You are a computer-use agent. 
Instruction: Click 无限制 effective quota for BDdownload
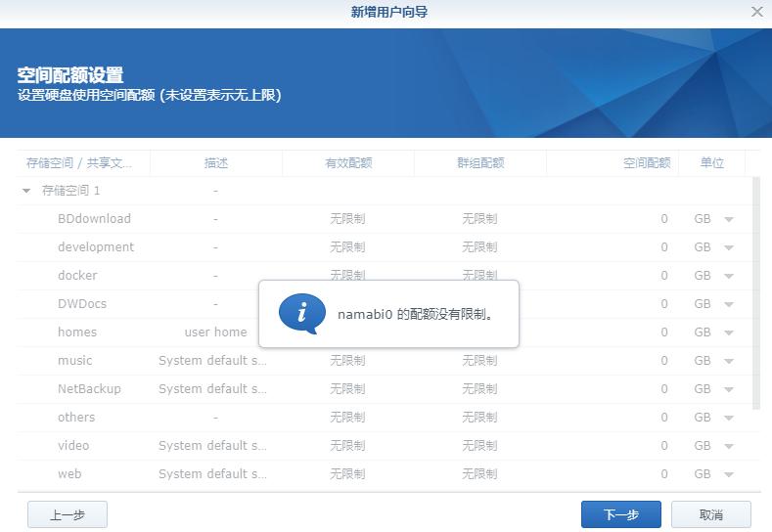(347, 218)
